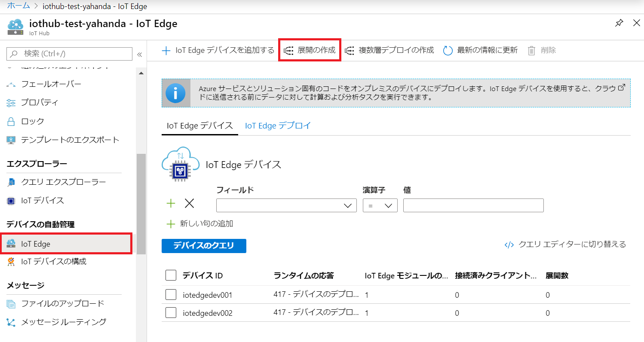Click the IoT Edge モジュールの column header
This screenshot has width=644, height=342.
tap(406, 275)
